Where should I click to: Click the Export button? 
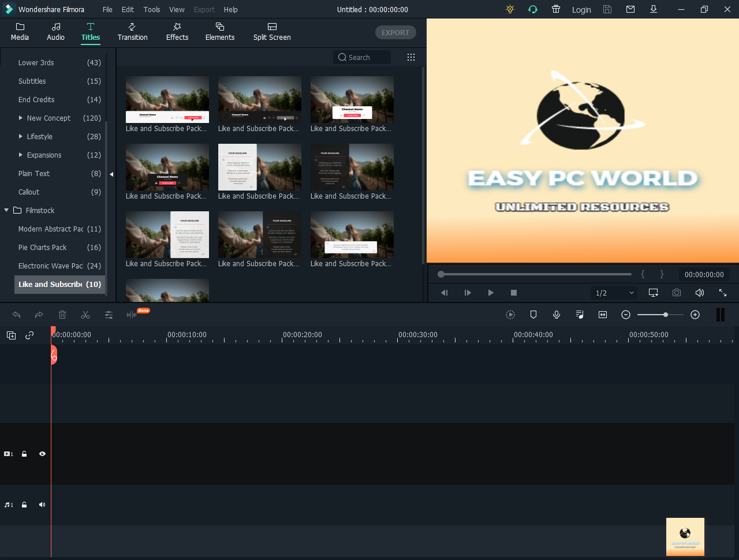pos(395,32)
